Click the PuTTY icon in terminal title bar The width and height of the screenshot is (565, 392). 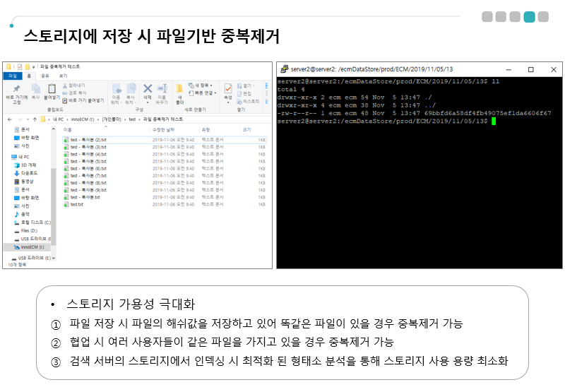(283, 69)
